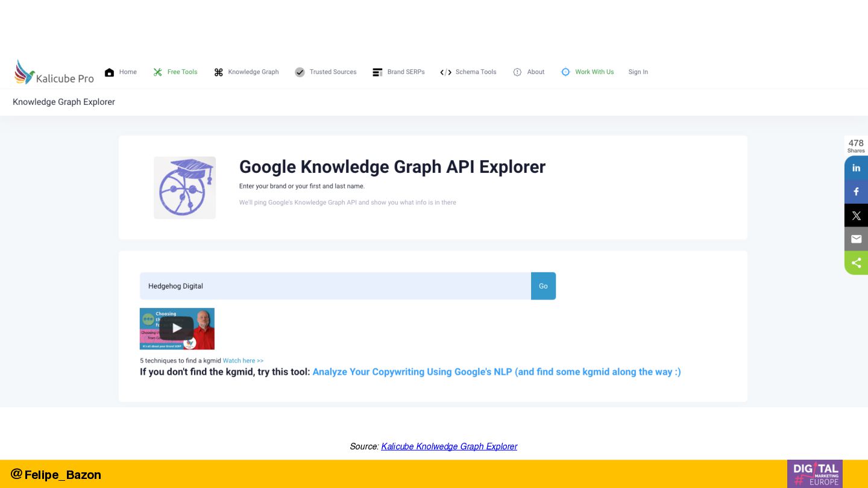Click the Schema Tools code-brackets icon

pyautogui.click(x=445, y=72)
